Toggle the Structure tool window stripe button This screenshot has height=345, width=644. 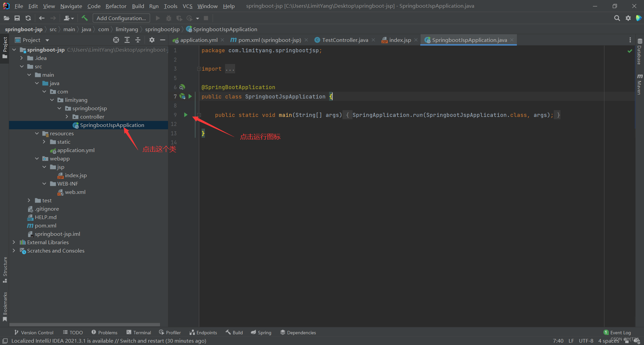pos(5,270)
